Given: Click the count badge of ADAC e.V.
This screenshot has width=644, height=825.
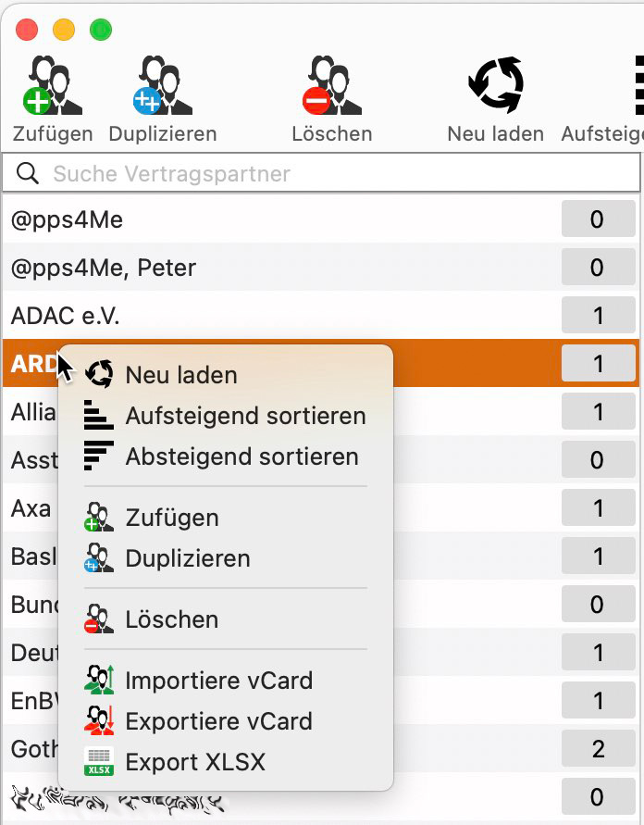Looking at the screenshot, I should [x=599, y=315].
